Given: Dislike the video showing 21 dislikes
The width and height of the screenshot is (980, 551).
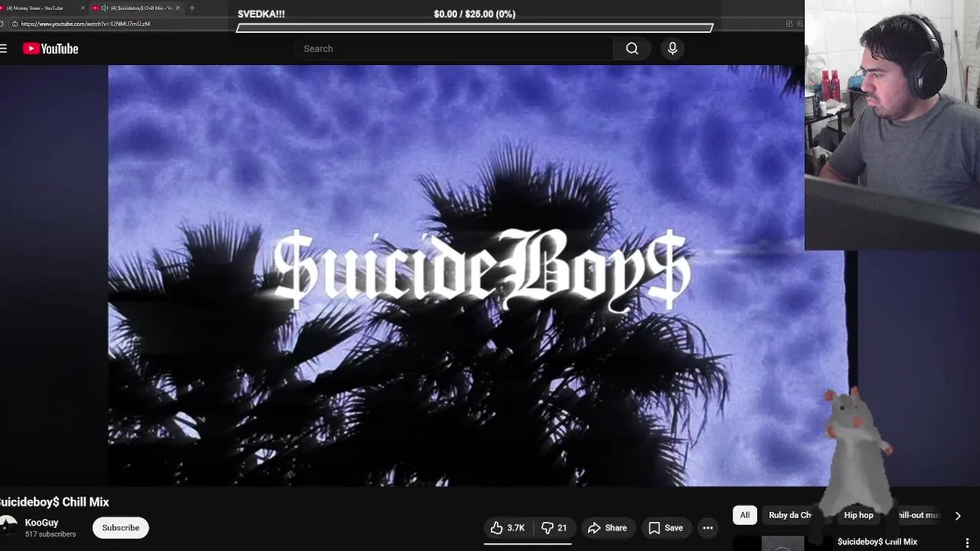Looking at the screenshot, I should (x=554, y=528).
